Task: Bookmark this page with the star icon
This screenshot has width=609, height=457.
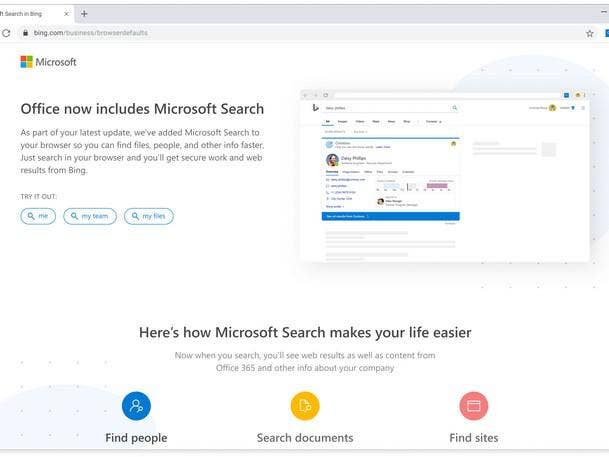Action: tap(589, 33)
